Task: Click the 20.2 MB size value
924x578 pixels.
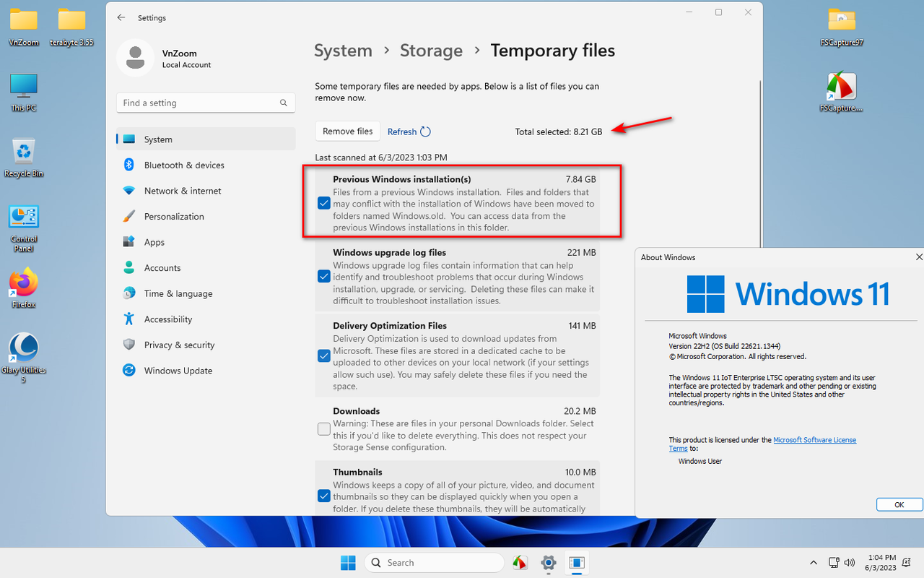Action: point(580,410)
